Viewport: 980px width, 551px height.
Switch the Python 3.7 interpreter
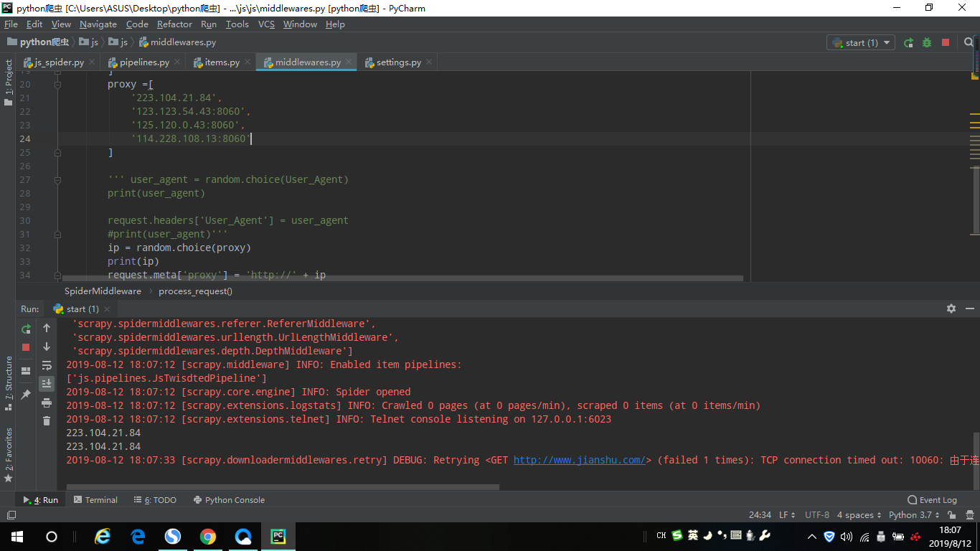pos(914,515)
